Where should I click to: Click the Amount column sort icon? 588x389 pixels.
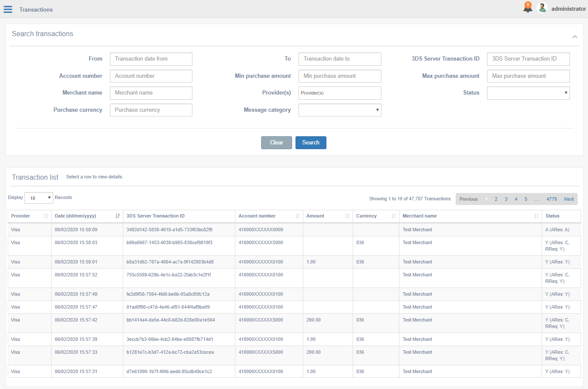(347, 216)
